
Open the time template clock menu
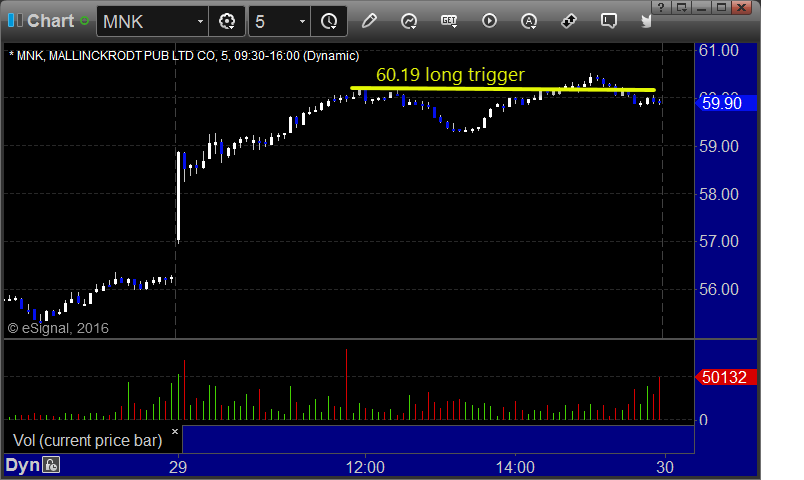pos(329,22)
